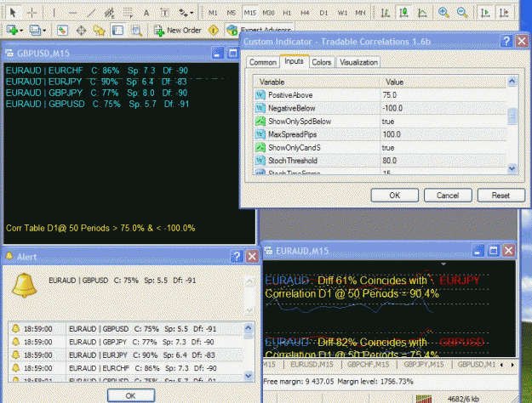Toggle the H1 timeframe button
The width and height of the screenshot is (532, 403).
point(287,13)
